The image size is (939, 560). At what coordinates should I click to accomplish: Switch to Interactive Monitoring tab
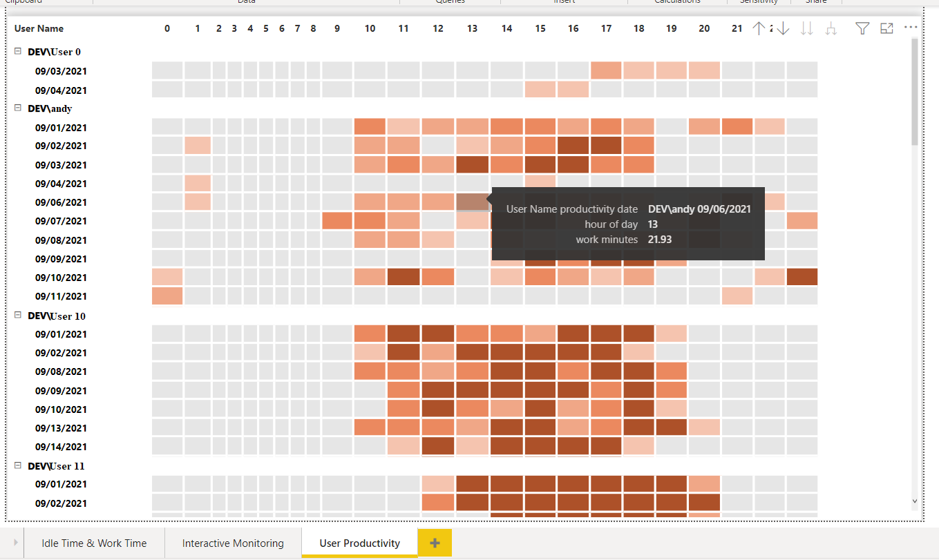(233, 543)
